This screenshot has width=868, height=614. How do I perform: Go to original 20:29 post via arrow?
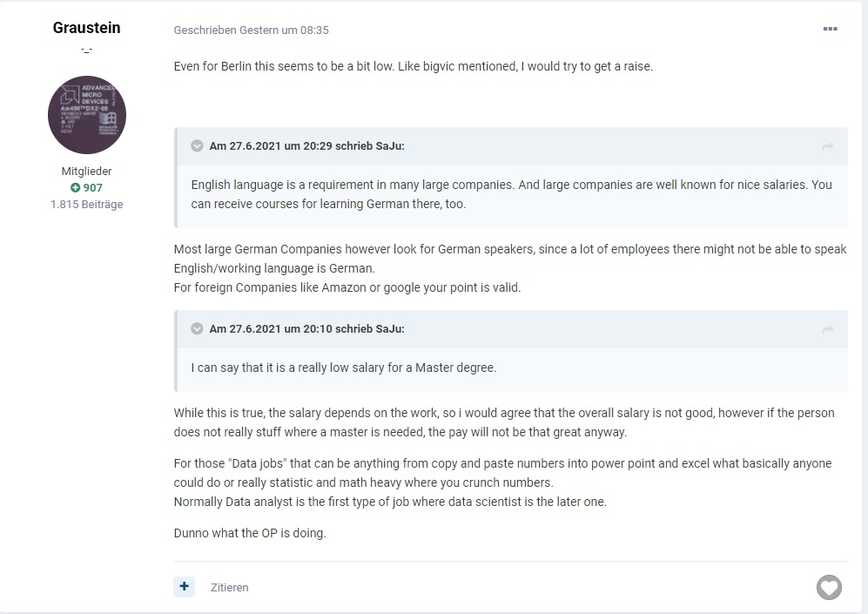(x=828, y=146)
